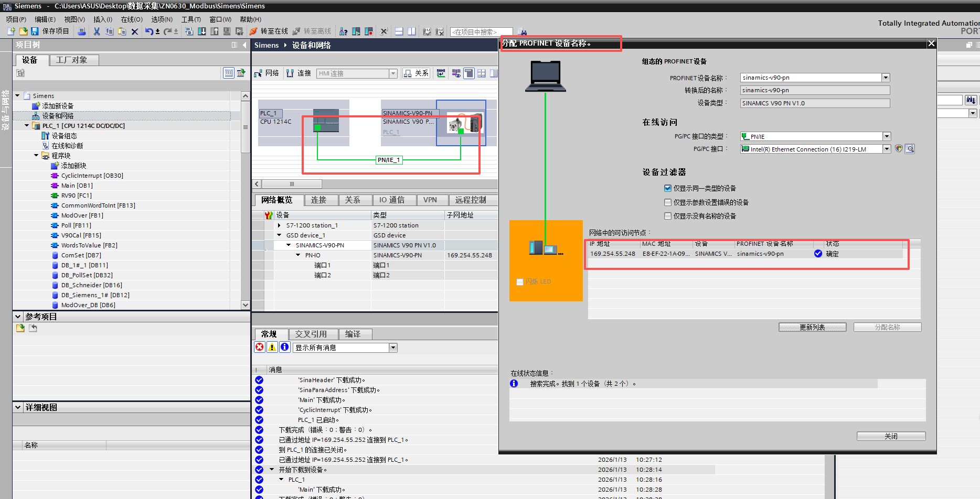Collapse PLC_1 [CPU 1214C DC/DC/DC] tree node
Image resolution: width=980 pixels, height=499 pixels.
coord(27,126)
